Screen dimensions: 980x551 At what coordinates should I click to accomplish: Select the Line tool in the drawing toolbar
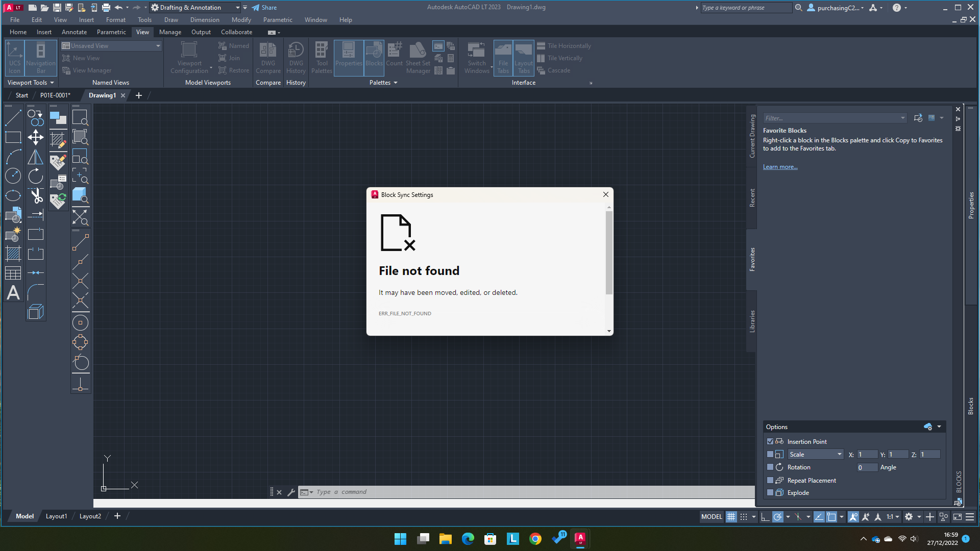(x=13, y=117)
